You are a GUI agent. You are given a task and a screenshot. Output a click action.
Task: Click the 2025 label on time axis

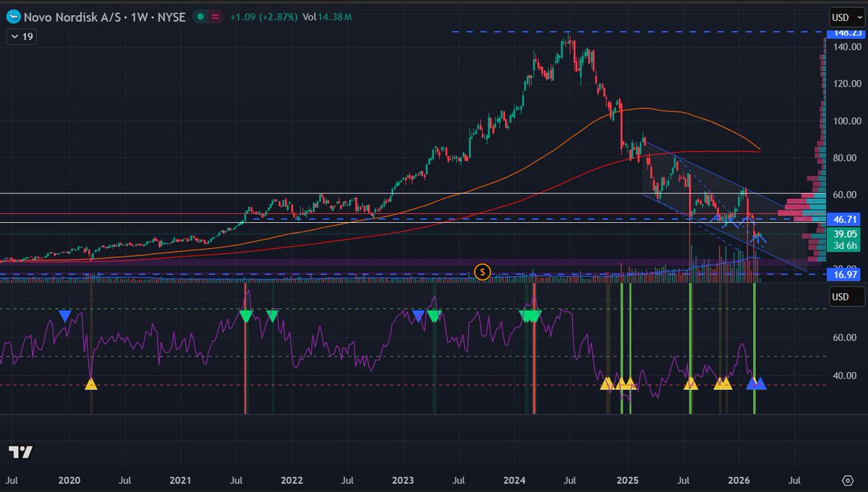point(626,479)
